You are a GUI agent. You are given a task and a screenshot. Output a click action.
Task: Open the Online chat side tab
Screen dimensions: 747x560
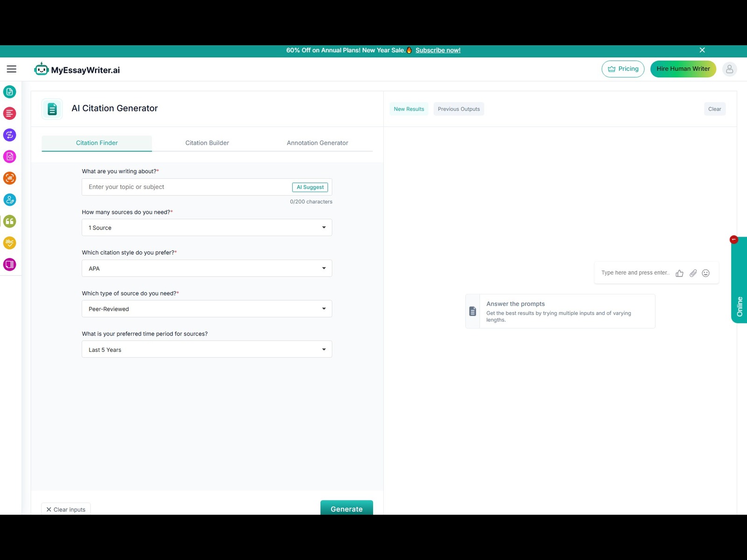point(740,280)
